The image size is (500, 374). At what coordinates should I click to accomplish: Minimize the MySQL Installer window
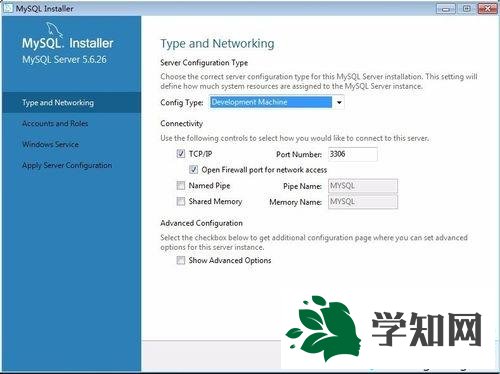[x=446, y=9]
